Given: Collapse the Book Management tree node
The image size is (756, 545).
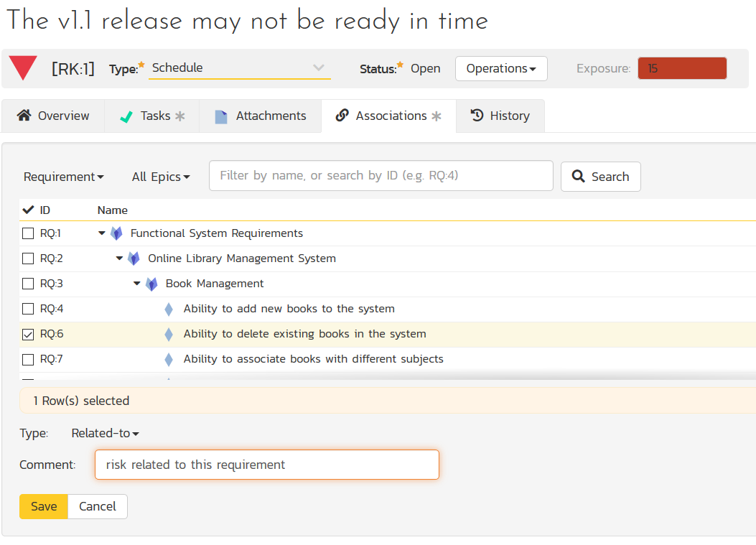Looking at the screenshot, I should (x=137, y=284).
